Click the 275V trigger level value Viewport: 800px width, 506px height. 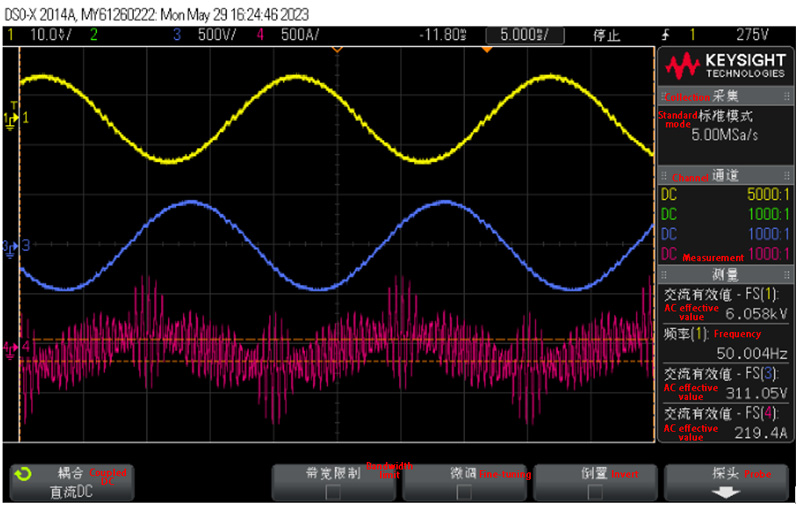tap(752, 35)
